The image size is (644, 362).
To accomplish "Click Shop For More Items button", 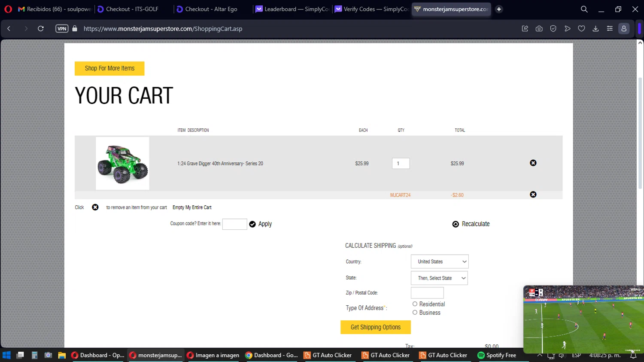I will (x=109, y=68).
